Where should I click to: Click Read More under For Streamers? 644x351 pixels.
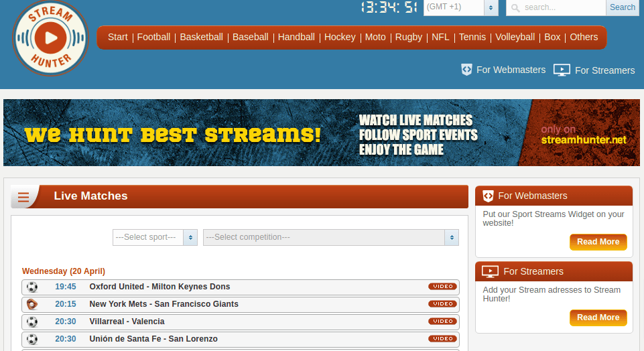(x=598, y=318)
